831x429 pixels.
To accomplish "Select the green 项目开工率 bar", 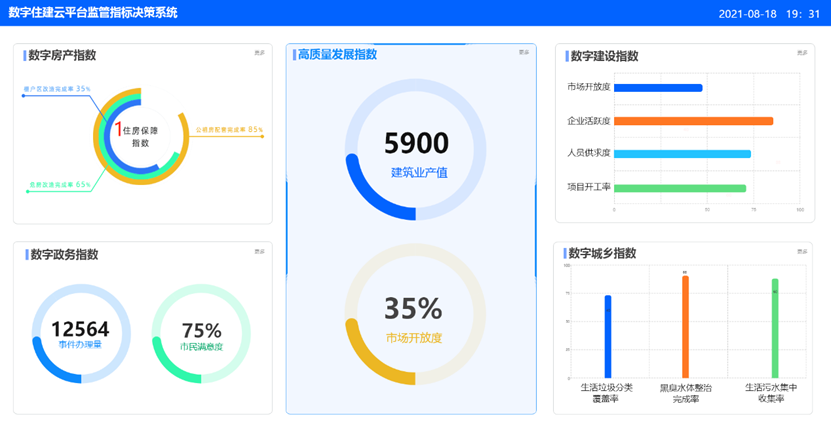I will coord(680,188).
